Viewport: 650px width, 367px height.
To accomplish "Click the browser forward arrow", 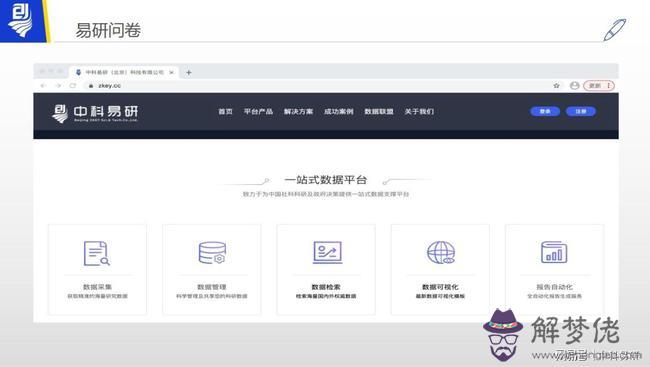I will pos(58,85).
